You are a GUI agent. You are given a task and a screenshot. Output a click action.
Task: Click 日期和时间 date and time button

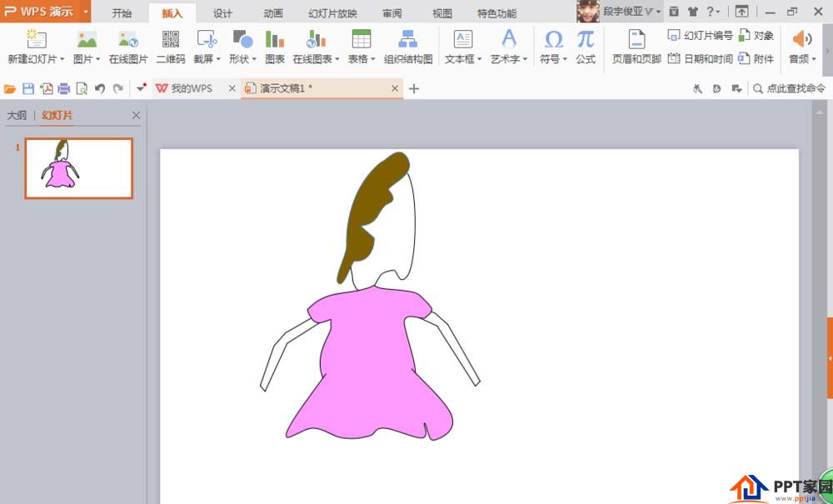[700, 58]
